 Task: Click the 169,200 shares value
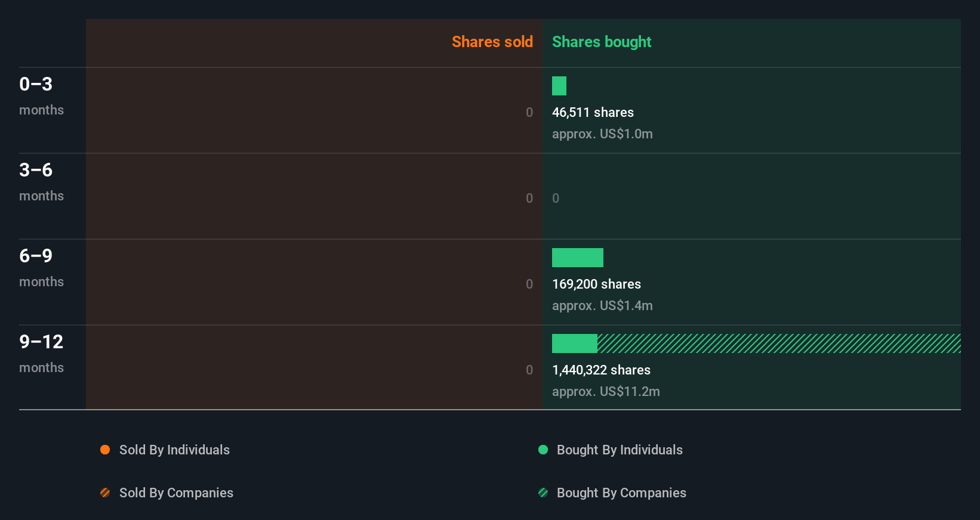596,284
